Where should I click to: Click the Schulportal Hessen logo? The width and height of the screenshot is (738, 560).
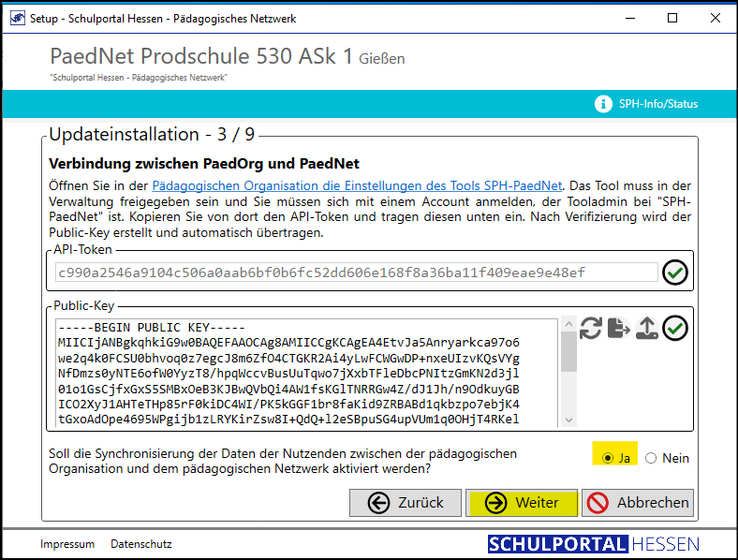593,544
